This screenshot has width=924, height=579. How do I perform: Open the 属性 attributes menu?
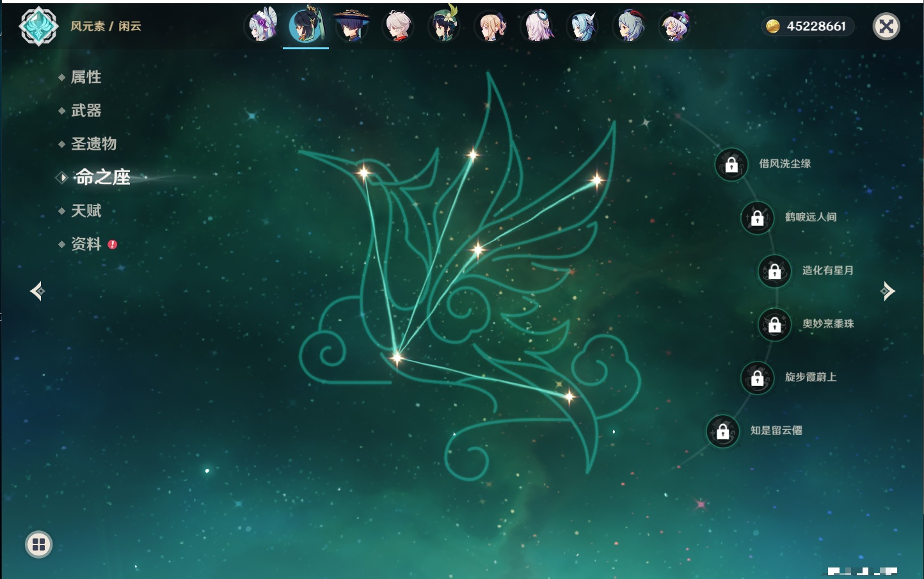pos(86,77)
